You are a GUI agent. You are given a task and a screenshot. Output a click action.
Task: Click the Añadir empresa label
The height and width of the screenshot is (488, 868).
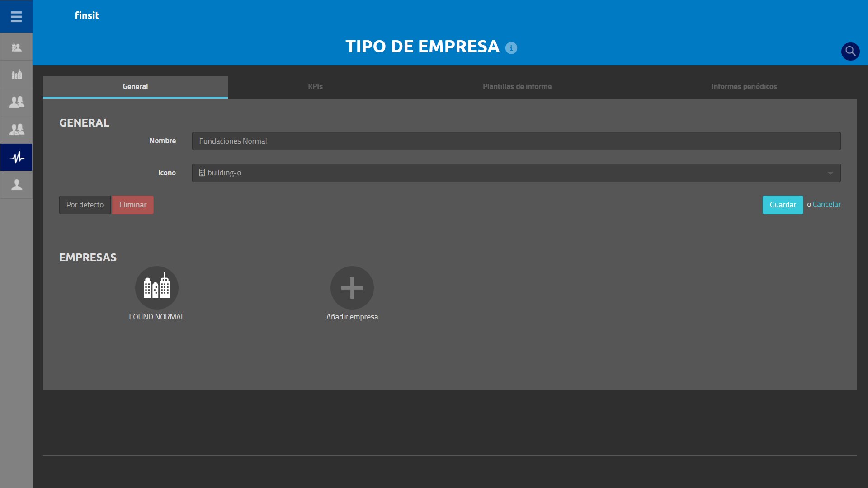(352, 317)
